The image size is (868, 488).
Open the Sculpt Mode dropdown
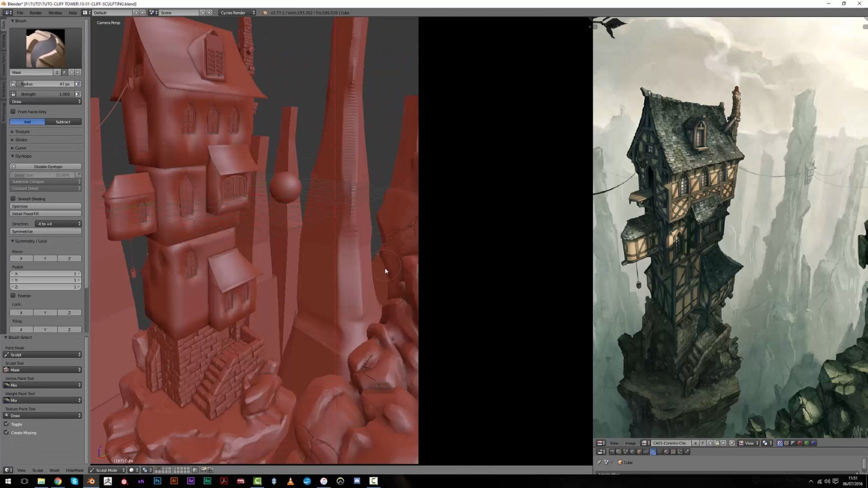pos(108,470)
